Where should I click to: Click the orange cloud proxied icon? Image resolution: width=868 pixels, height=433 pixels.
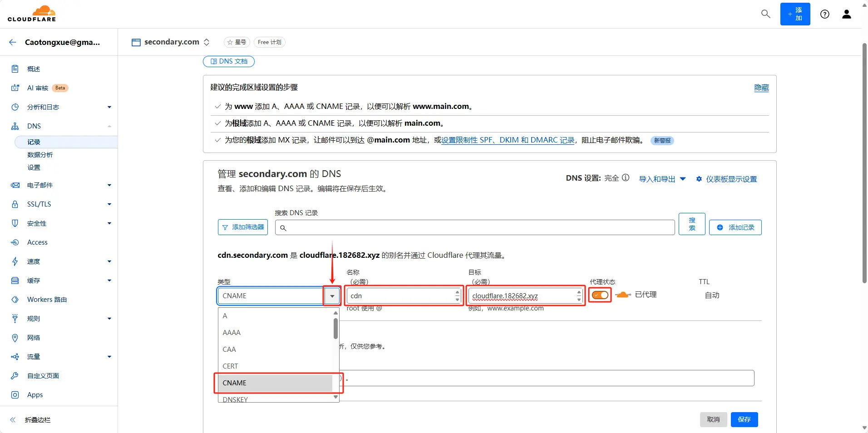tap(623, 295)
